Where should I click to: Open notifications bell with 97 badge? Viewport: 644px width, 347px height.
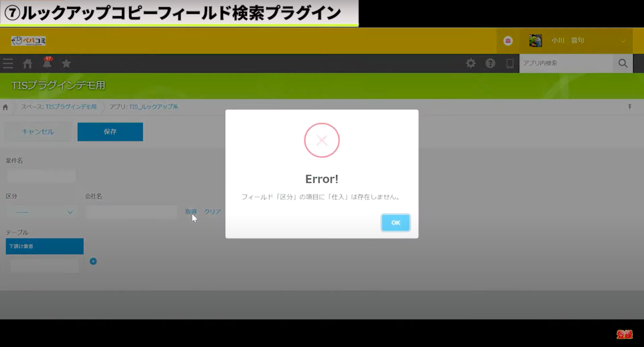47,63
